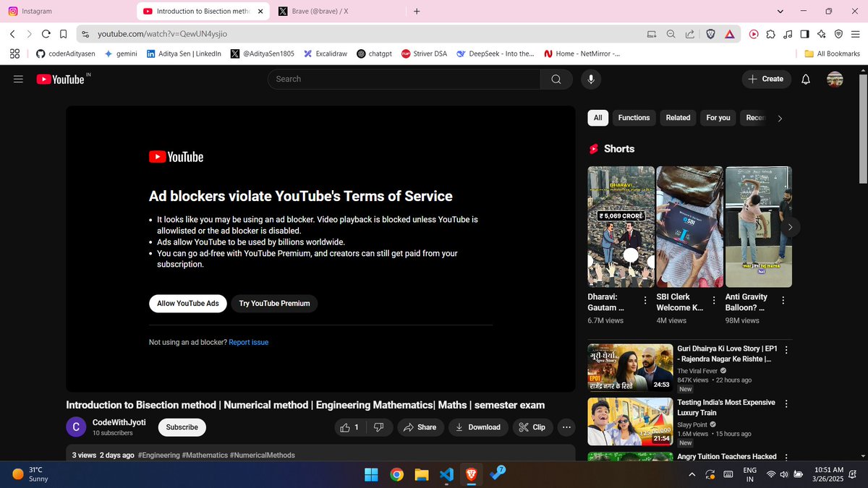This screenshot has height=488, width=868.
Task: Open the apps grid in bookmarks bar
Action: (x=14, y=53)
